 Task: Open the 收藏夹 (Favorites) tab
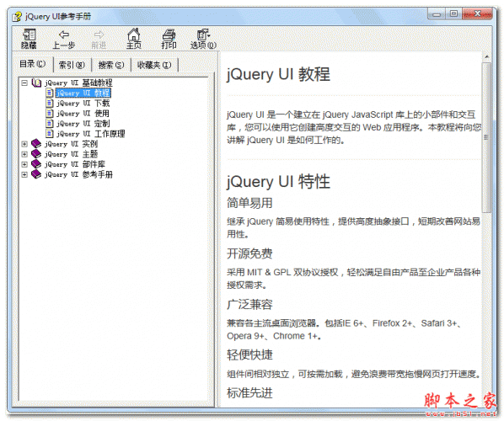pos(154,65)
